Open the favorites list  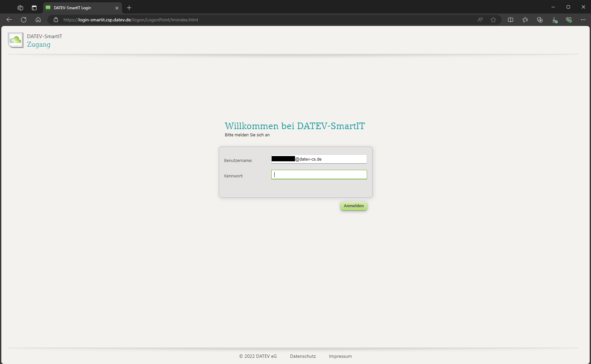(525, 20)
